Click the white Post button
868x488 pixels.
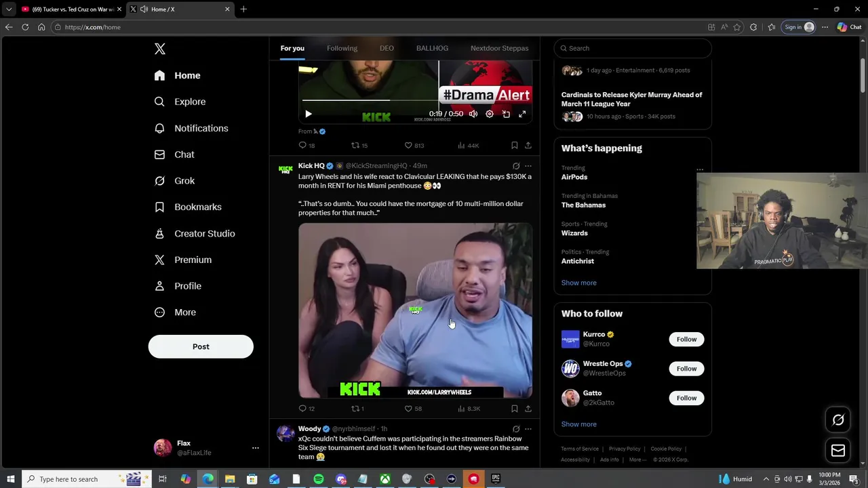(x=201, y=346)
